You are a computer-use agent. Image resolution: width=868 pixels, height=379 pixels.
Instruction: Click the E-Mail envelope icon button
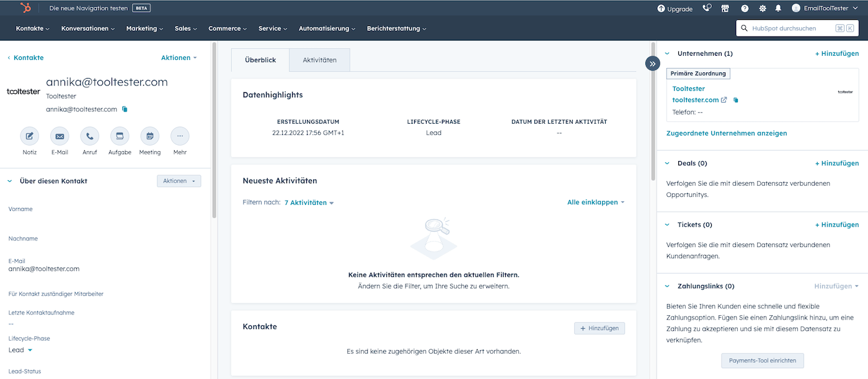60,136
